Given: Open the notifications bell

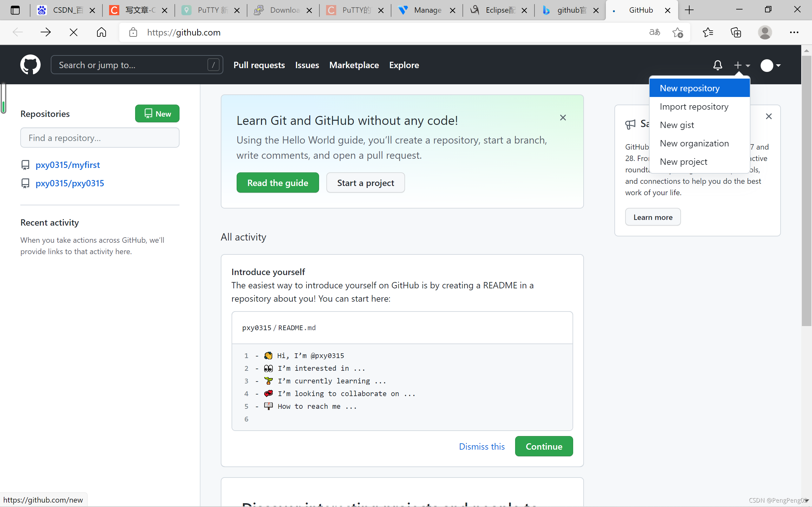Looking at the screenshot, I should point(717,65).
